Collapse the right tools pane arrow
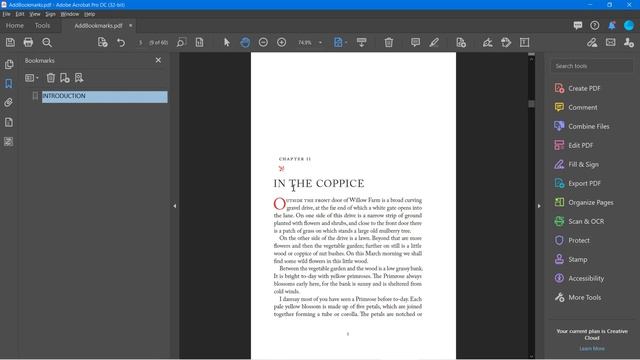Screen dimensions: 640x360 tap(539, 206)
